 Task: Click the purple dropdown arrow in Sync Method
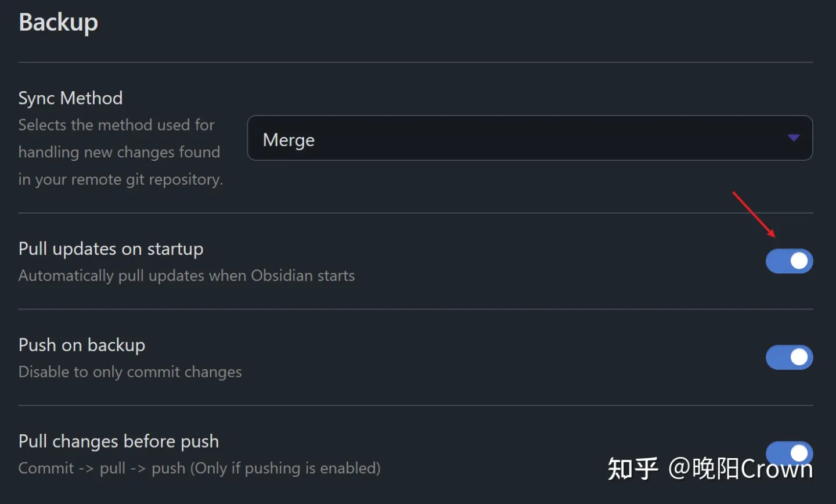tap(793, 138)
